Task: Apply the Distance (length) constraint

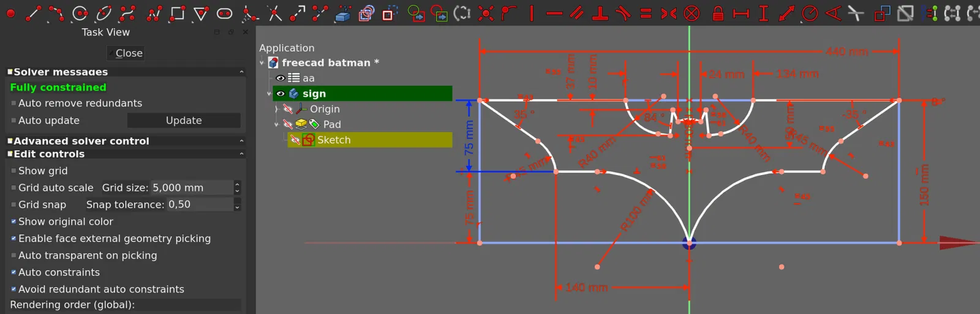Action: tap(786, 13)
